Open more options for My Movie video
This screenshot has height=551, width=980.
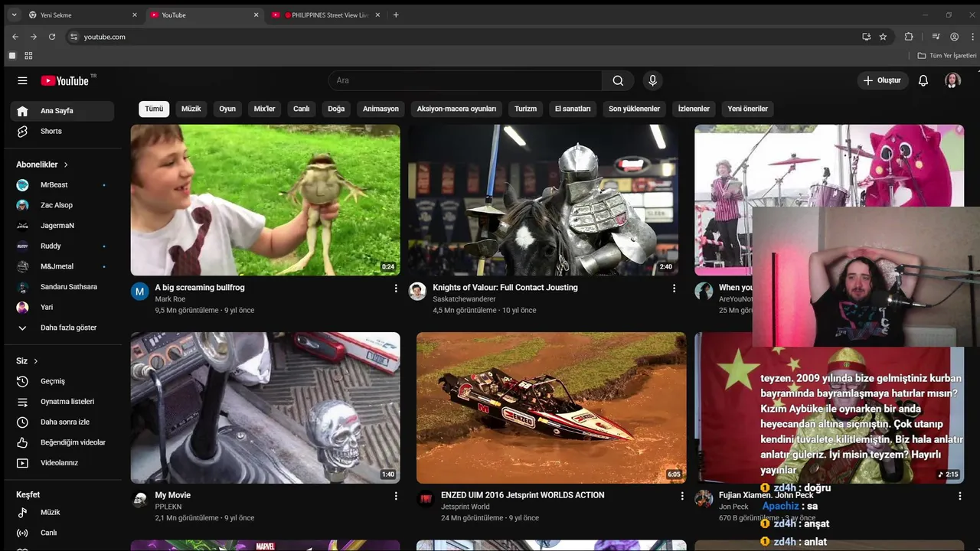click(x=396, y=496)
